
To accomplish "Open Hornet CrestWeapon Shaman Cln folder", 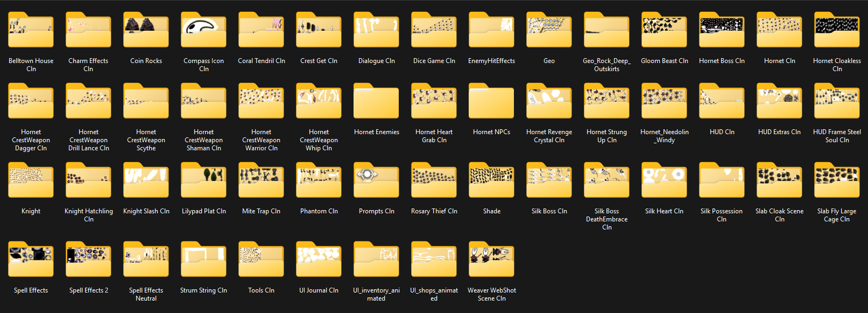I will [x=203, y=101].
